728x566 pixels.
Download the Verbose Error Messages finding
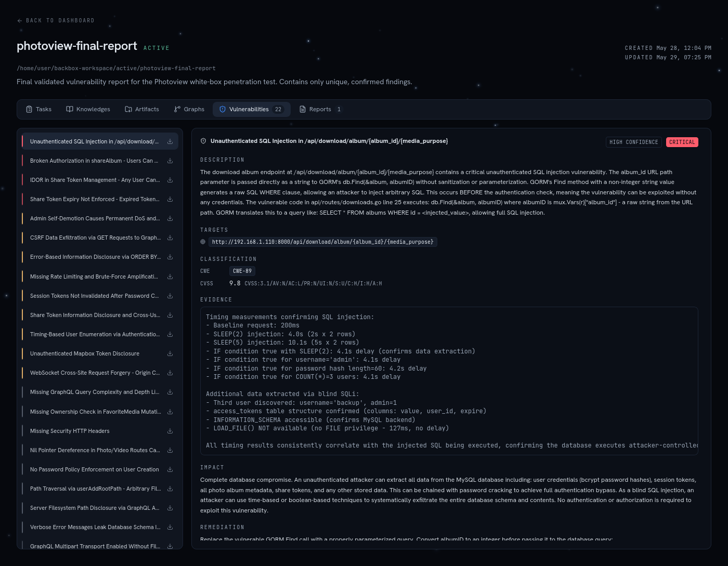[x=170, y=527]
